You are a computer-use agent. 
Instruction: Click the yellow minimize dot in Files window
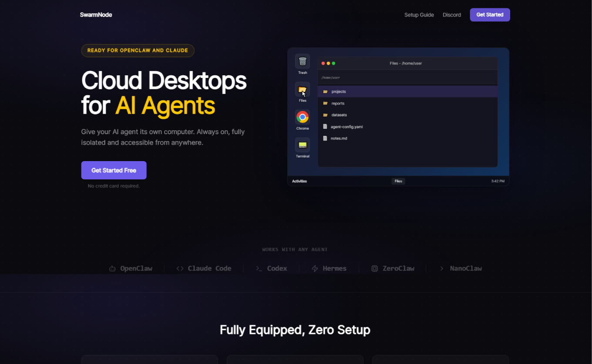pyautogui.click(x=328, y=64)
